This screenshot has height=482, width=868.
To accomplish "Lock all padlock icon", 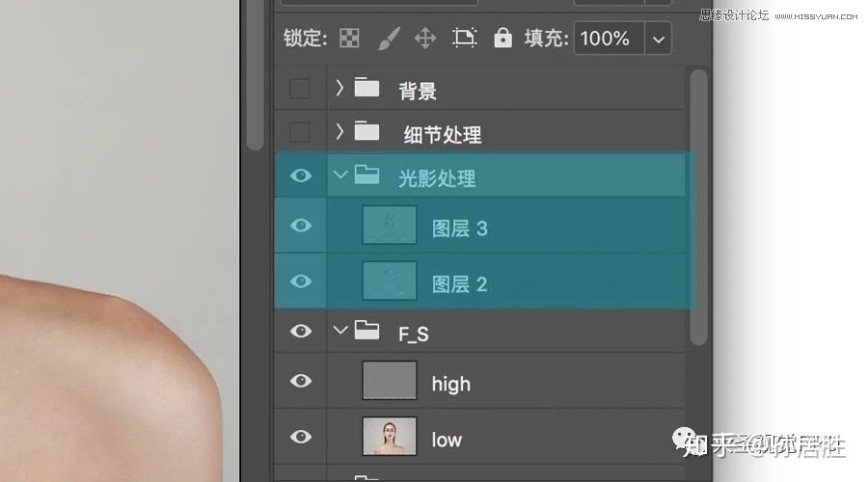I will 502,38.
